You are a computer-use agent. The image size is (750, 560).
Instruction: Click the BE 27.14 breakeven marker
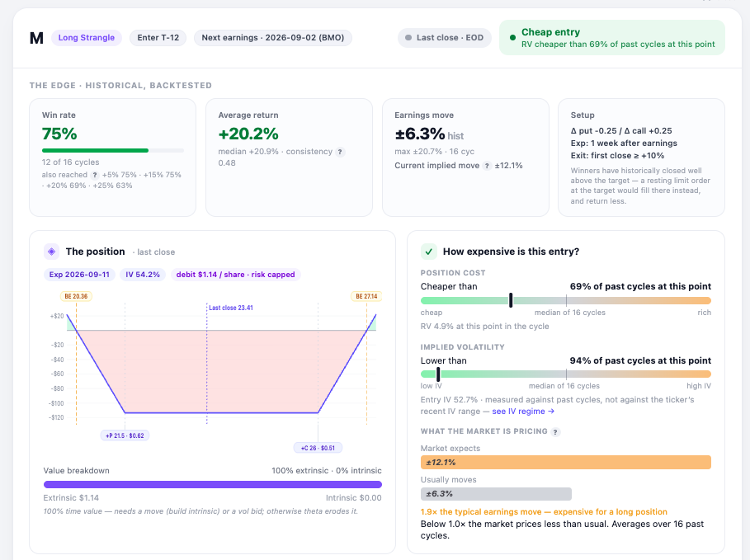click(x=366, y=297)
